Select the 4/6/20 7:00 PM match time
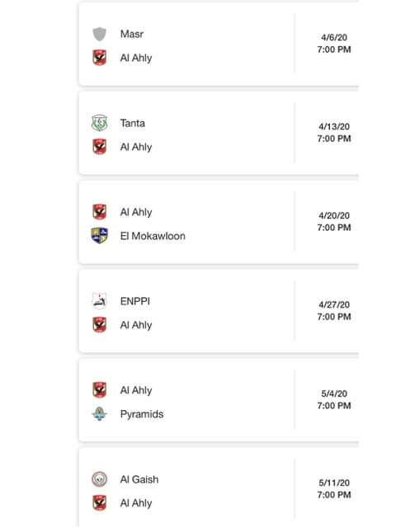 pyautogui.click(x=334, y=44)
